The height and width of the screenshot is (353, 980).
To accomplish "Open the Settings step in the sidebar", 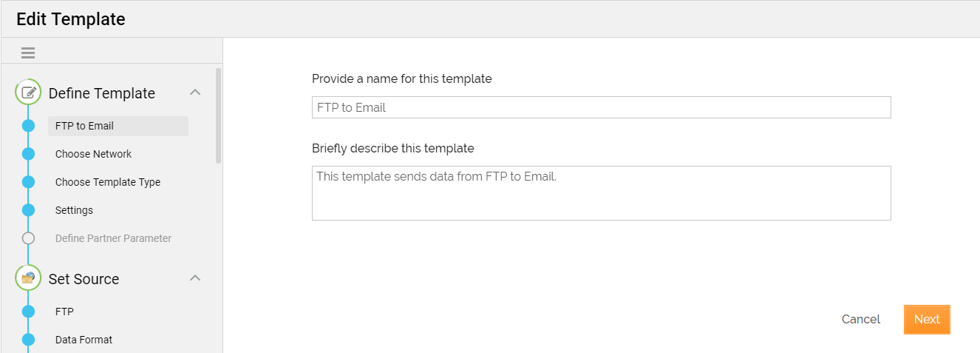I will pyautogui.click(x=74, y=210).
